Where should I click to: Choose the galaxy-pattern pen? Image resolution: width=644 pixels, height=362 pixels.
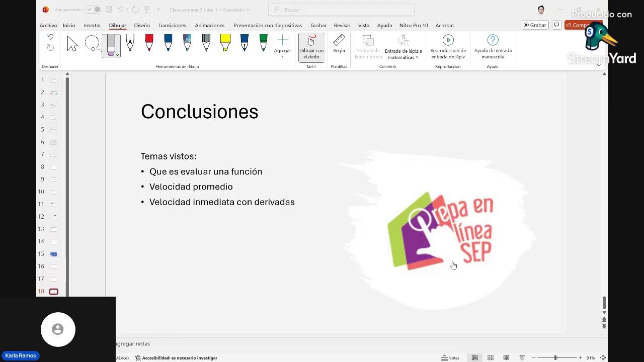pyautogui.click(x=187, y=43)
